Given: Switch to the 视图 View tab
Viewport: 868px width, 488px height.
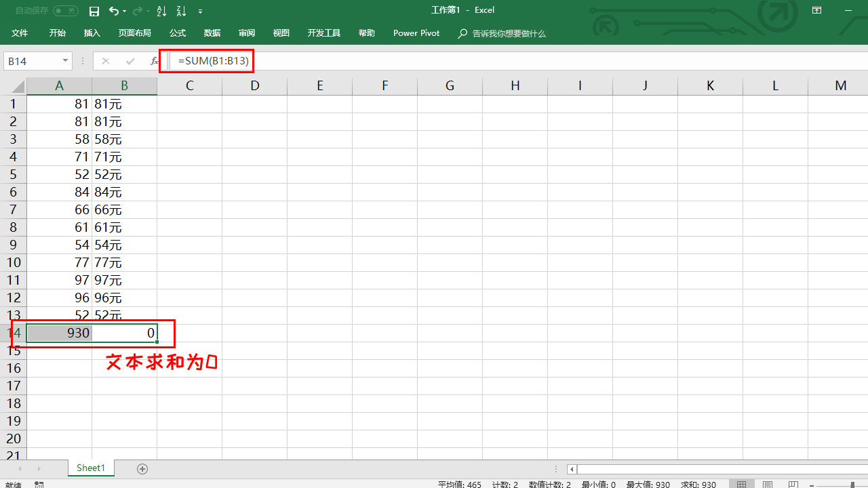Looking at the screenshot, I should point(281,33).
